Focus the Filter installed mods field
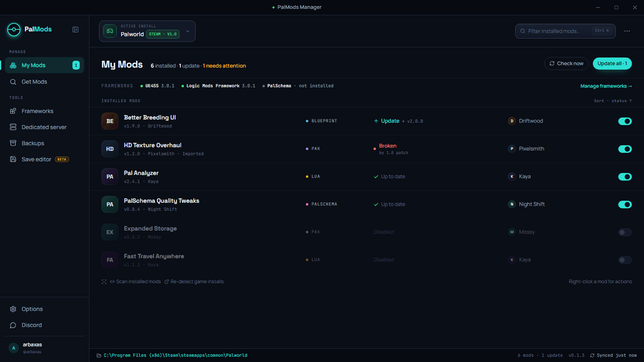Screen dimensions: 644x362 [565, 31]
